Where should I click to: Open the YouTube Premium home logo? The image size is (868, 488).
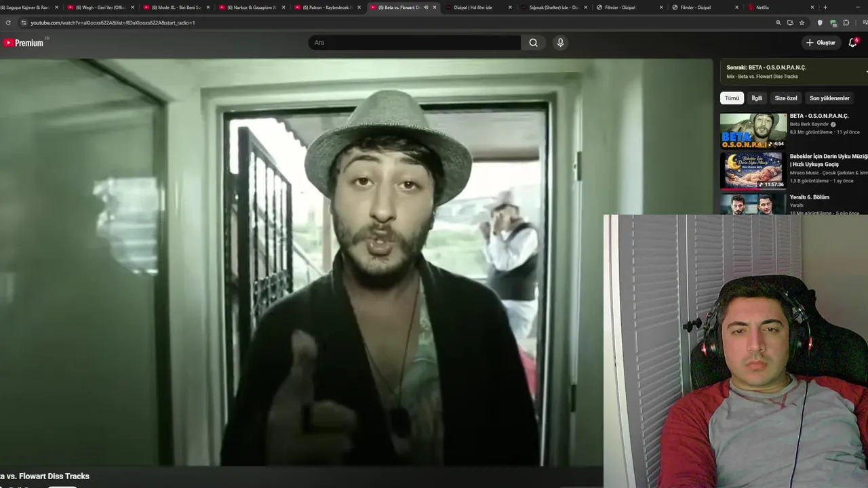(23, 43)
